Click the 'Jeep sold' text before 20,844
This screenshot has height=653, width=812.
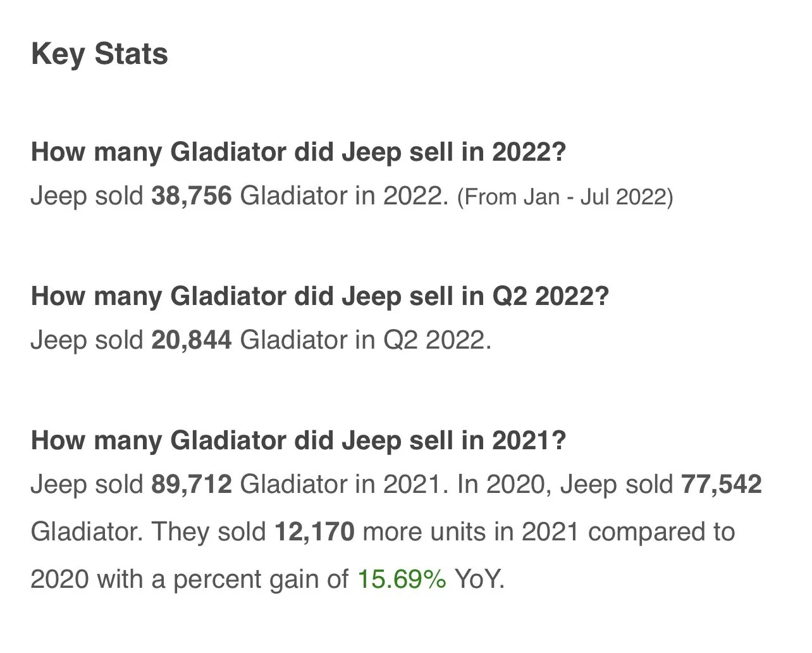tap(87, 340)
